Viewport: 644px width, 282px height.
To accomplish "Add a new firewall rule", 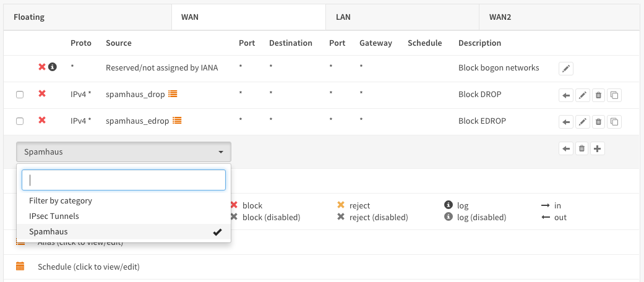I will (598, 148).
